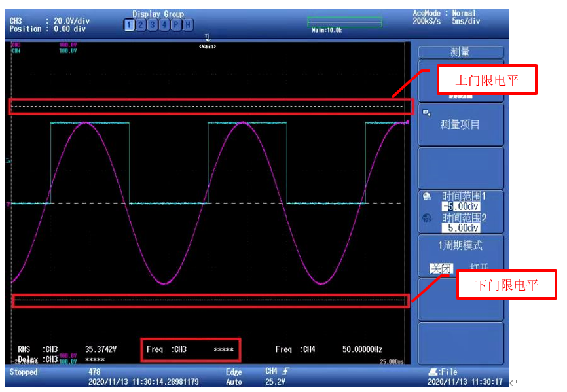Image resolution: width=567 pixels, height=392 pixels.
Task: Open the 测量项目 menu
Action: click(460, 124)
